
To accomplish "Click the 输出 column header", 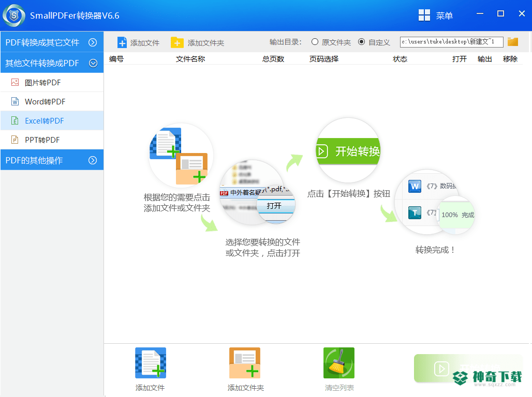I will click(484, 59).
